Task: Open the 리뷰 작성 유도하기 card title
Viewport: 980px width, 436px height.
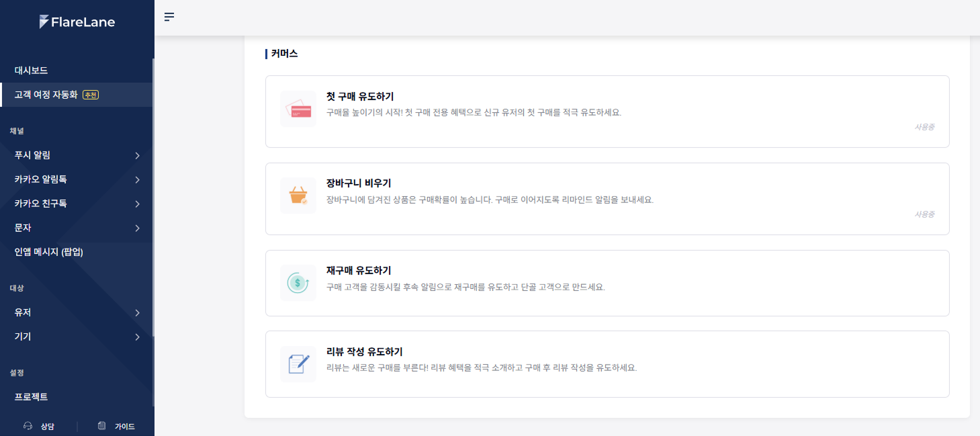Action: [365, 351]
